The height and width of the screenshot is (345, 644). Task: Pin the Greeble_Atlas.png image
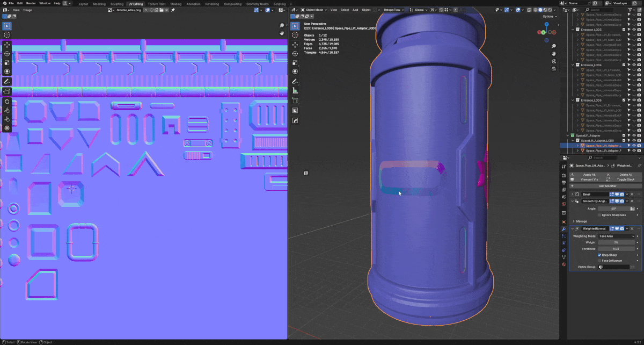tap(173, 10)
